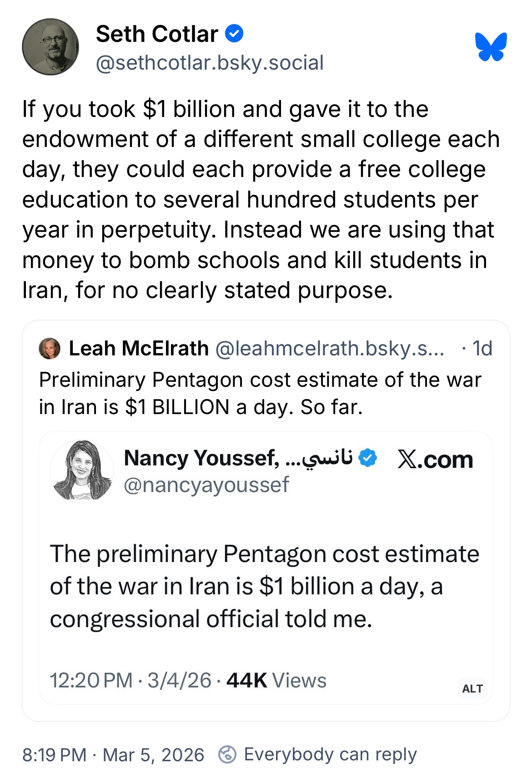Click the 1d timestamp on quoted post
Image resolution: width=532 pixels, height=774 pixels.
tap(482, 349)
